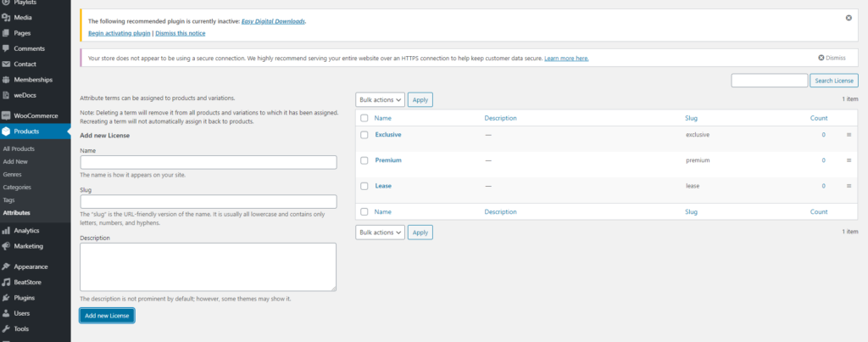Click the Plugins plug icon
This screenshot has width=868, height=342.
point(6,298)
